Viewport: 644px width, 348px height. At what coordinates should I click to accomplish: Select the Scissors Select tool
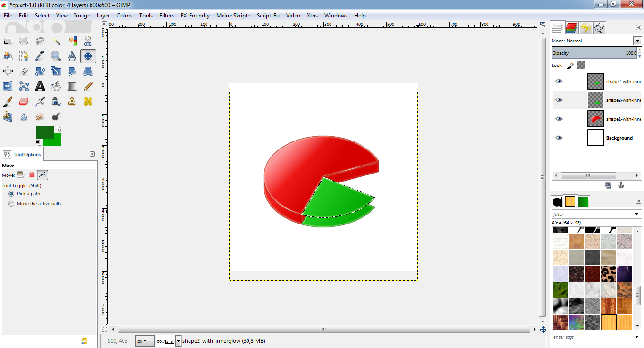point(88,41)
